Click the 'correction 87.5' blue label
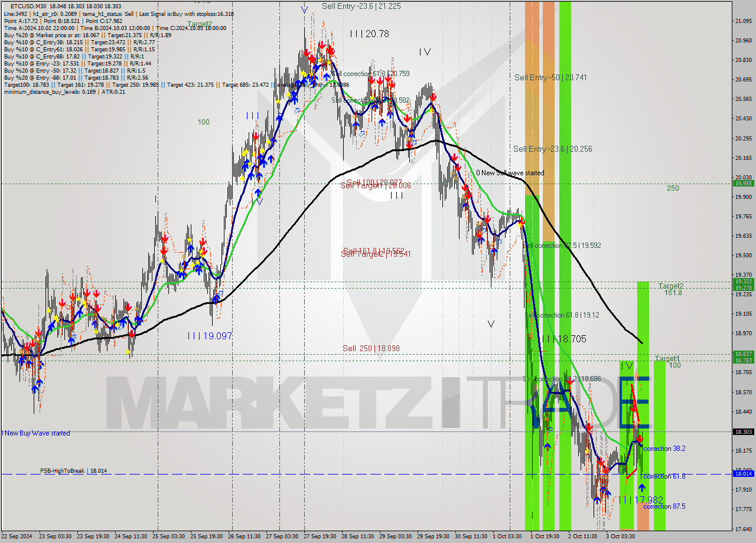This screenshot has height=543, width=756. pos(664,506)
